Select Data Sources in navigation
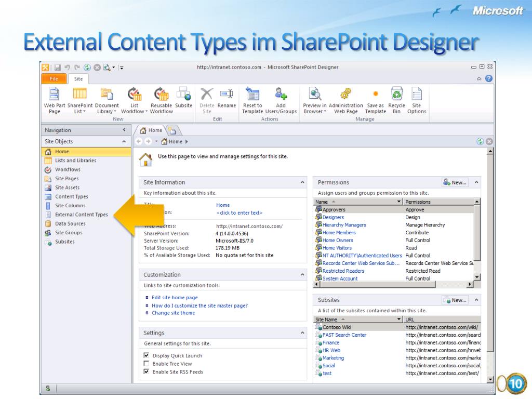Viewport: 532px width, 399px height. (x=70, y=223)
